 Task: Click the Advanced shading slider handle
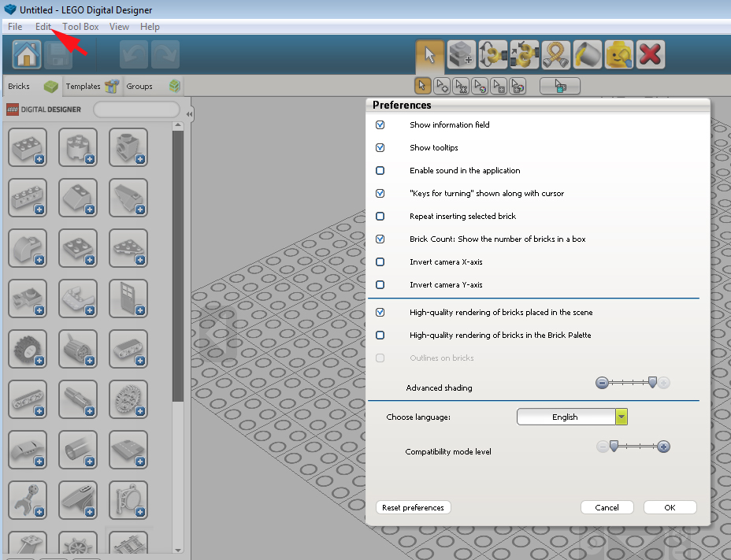[653, 383]
